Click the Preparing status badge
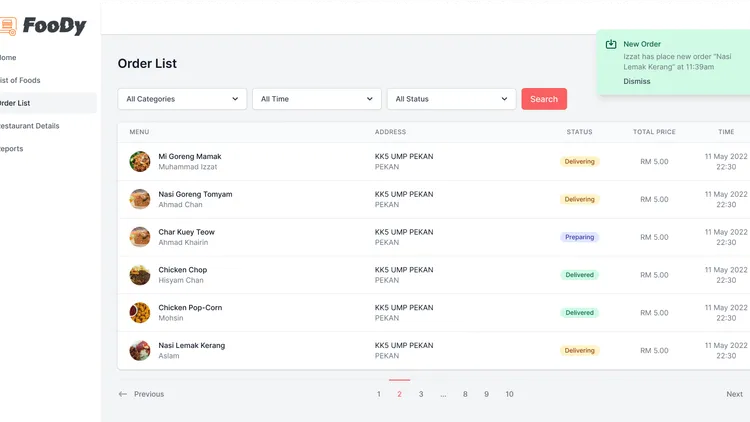This screenshot has height=422, width=750. (x=579, y=237)
